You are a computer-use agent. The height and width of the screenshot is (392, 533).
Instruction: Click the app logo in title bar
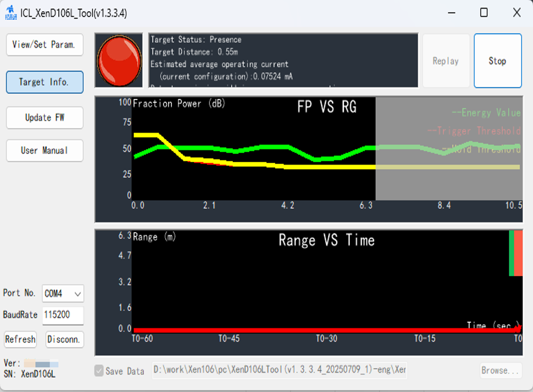click(x=10, y=13)
